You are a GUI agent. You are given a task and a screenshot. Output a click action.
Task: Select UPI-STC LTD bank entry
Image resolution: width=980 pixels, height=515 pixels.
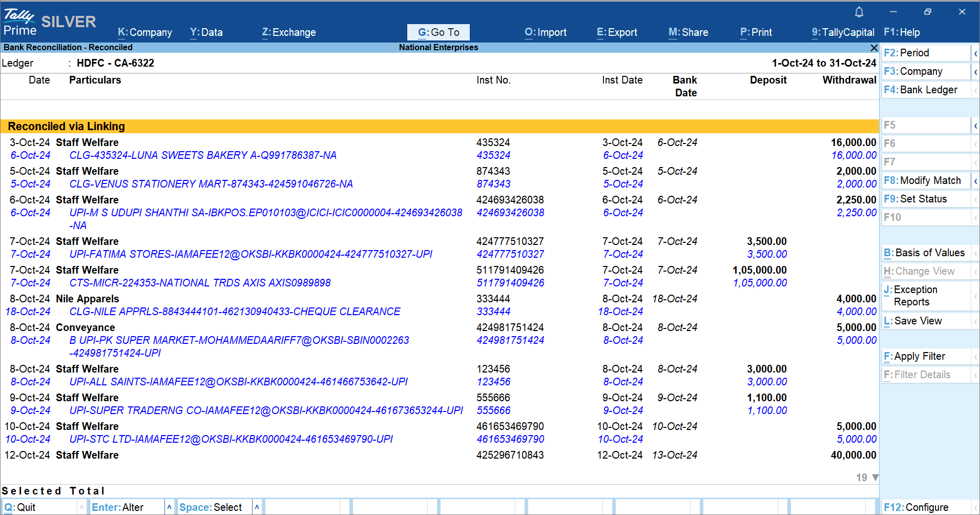tap(440, 439)
